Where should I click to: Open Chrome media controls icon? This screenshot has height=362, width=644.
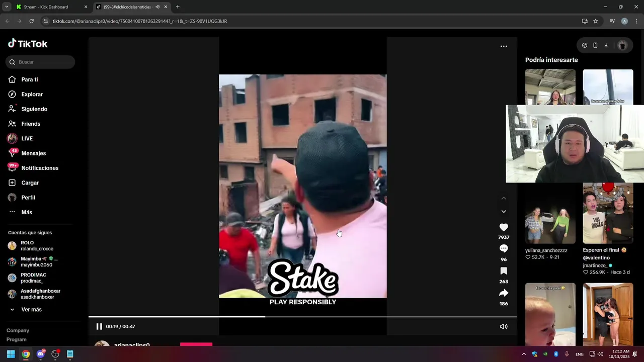[x=612, y=21]
